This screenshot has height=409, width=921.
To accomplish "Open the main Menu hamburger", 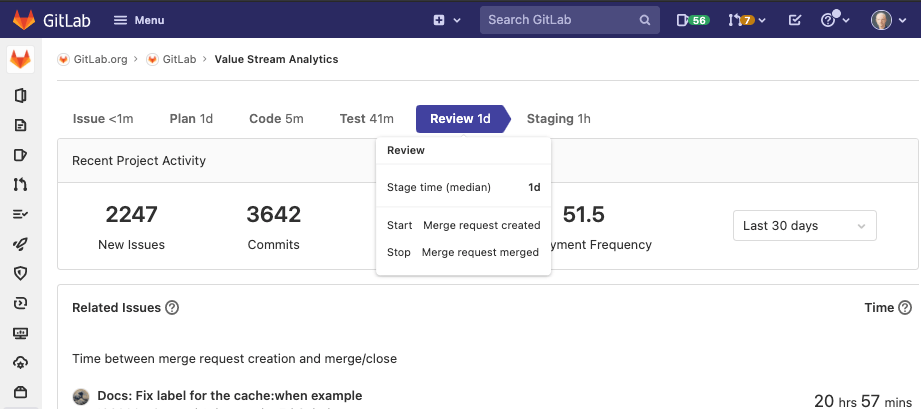I will (139, 20).
